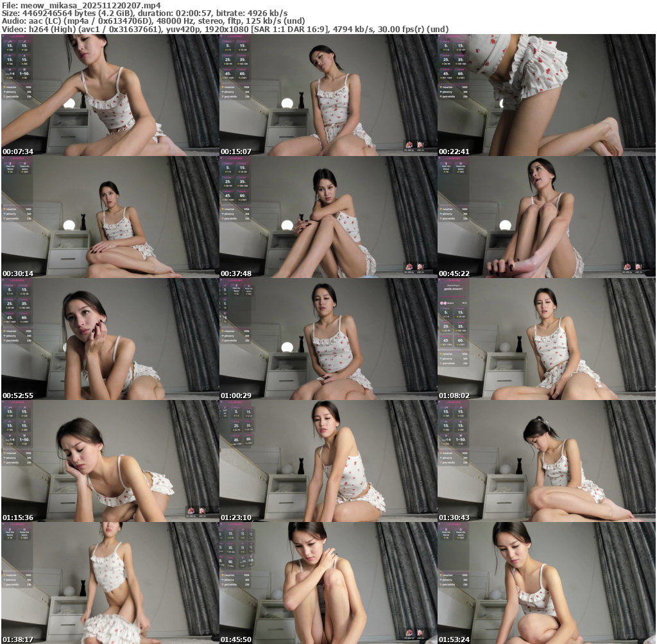
Task: Select the thumbnail at 00:37:48
Action: click(x=328, y=217)
